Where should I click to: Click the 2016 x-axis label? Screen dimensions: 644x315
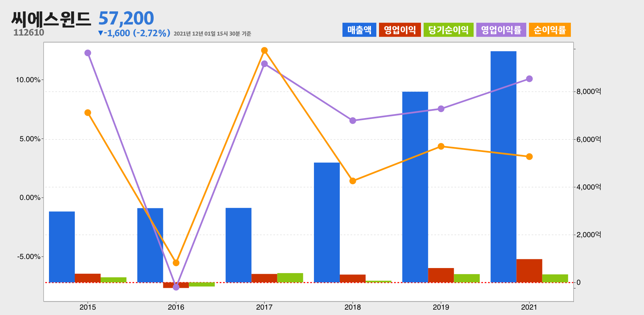tap(176, 307)
